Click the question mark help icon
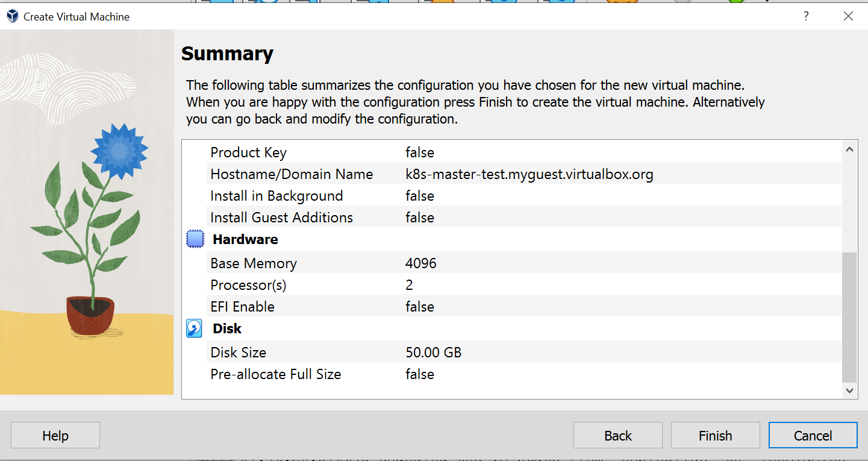868x461 pixels. (806, 16)
